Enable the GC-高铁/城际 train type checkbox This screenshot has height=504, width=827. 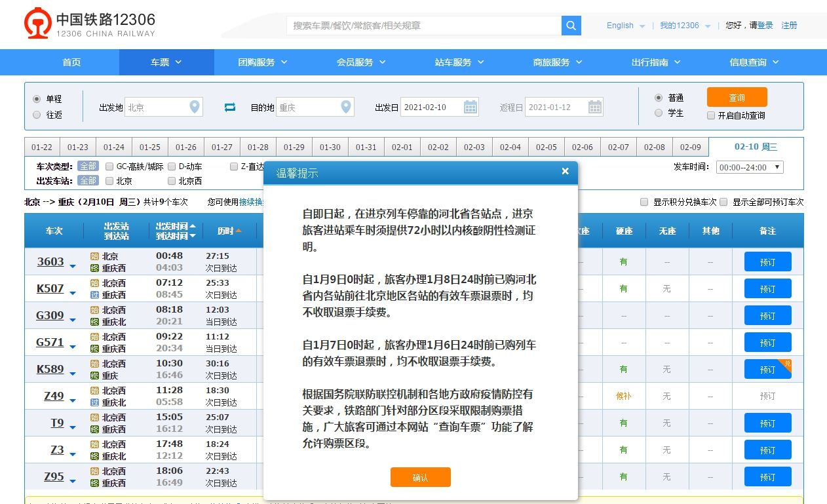(x=108, y=166)
